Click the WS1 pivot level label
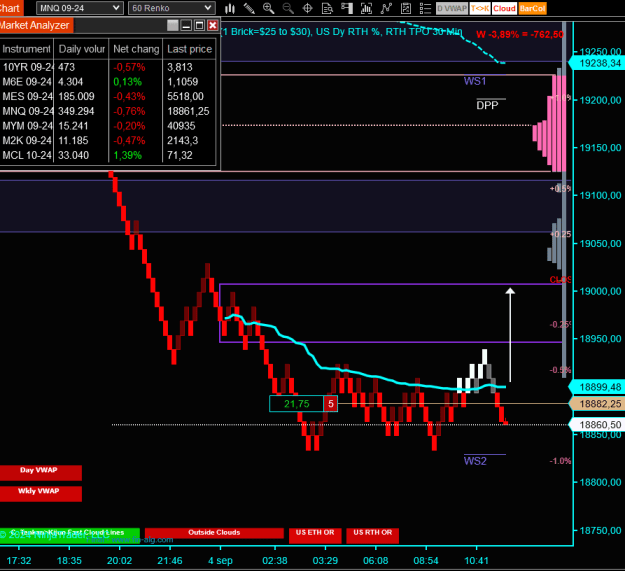 [x=475, y=81]
